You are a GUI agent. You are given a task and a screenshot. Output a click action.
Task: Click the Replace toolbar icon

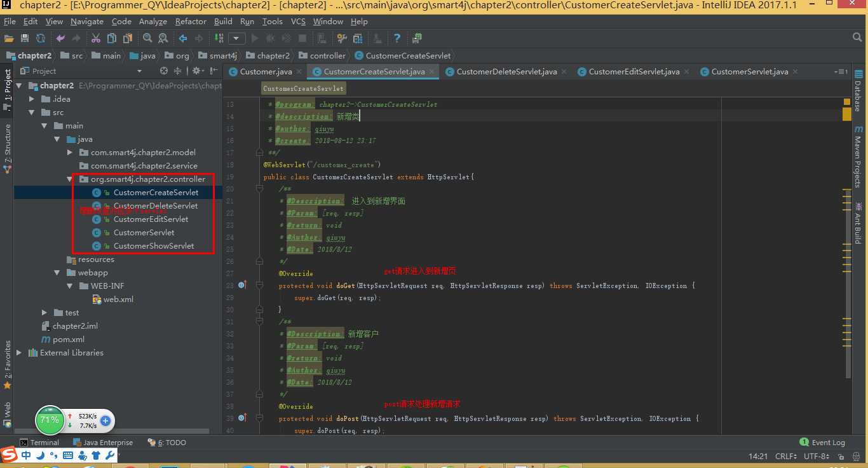(163, 38)
